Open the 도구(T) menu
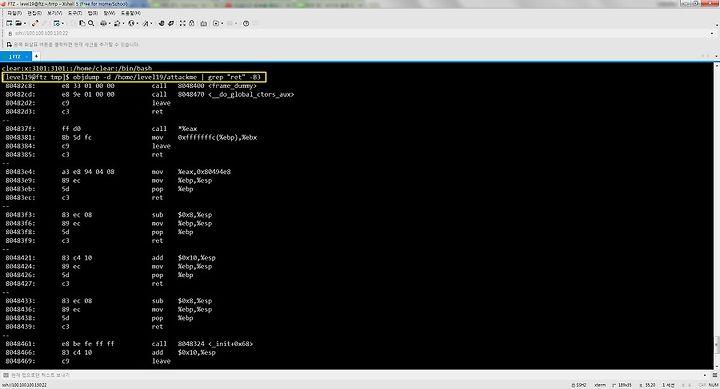 click(74, 13)
